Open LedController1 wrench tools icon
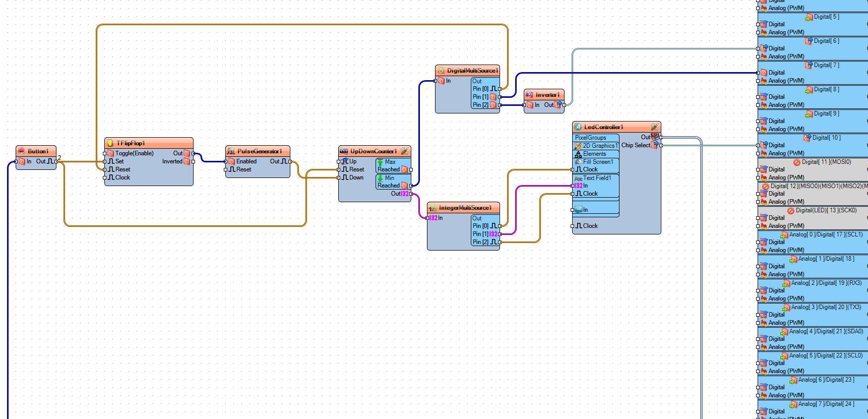Image resolution: width=868 pixels, height=419 pixels. (x=654, y=127)
